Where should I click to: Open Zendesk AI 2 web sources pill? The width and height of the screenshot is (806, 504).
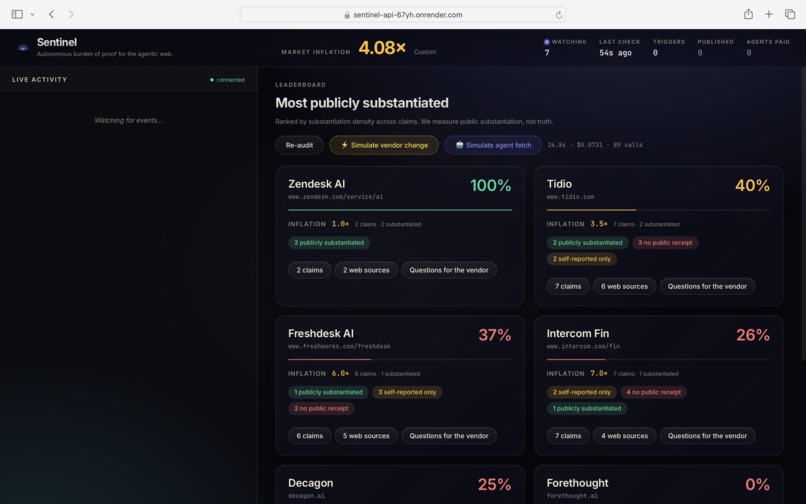[366, 270]
